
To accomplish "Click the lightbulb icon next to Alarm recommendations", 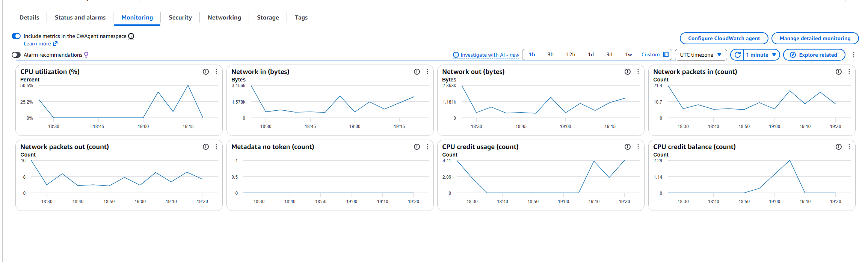I will (x=86, y=55).
